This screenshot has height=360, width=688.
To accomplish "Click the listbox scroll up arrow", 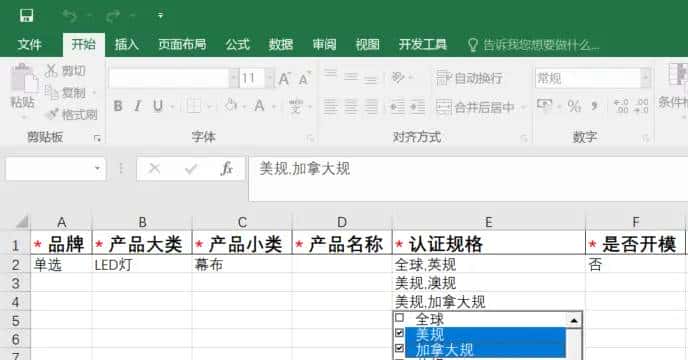I will [574, 320].
